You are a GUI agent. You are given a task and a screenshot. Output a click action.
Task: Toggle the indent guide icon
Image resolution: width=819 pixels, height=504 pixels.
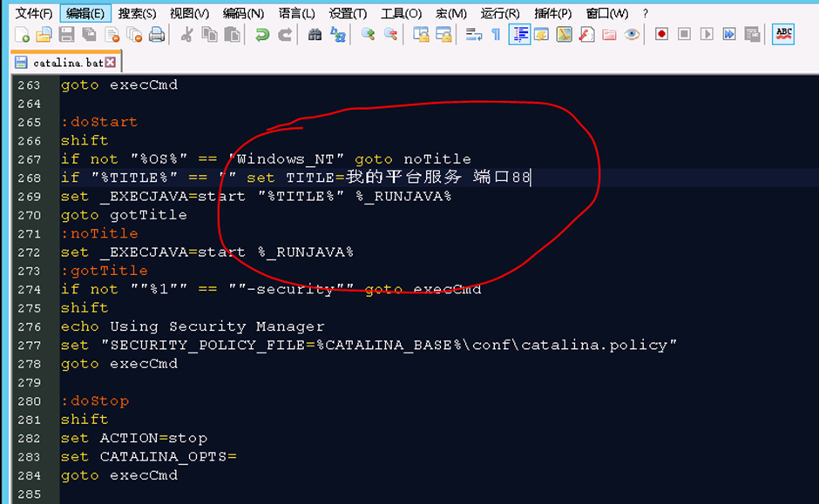[x=519, y=35]
